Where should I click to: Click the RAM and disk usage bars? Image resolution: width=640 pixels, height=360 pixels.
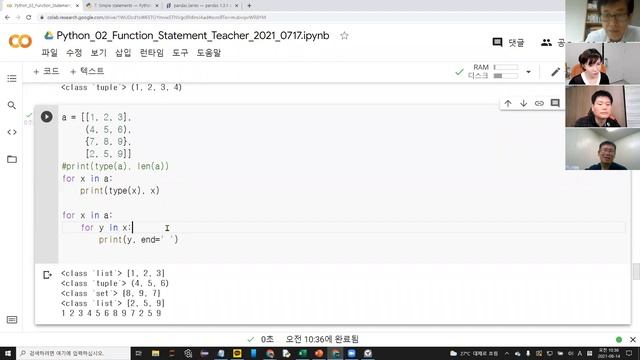(x=506, y=71)
